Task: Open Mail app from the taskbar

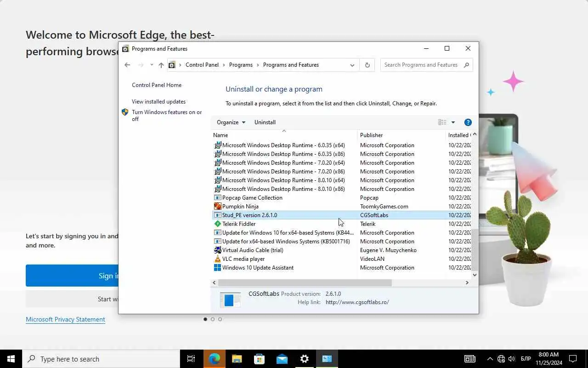Action: (x=282, y=359)
